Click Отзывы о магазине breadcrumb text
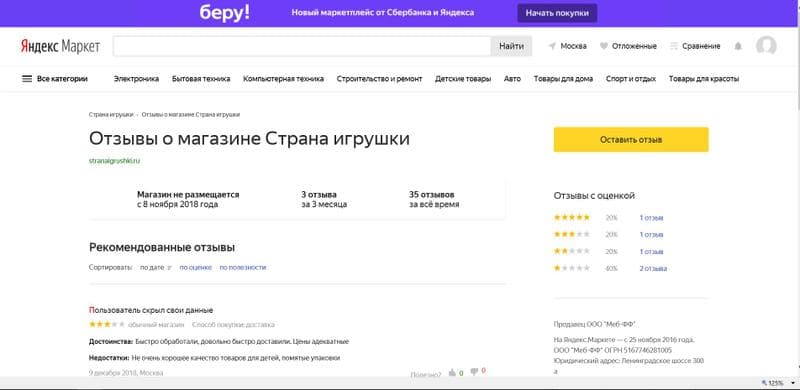 pyautogui.click(x=191, y=114)
